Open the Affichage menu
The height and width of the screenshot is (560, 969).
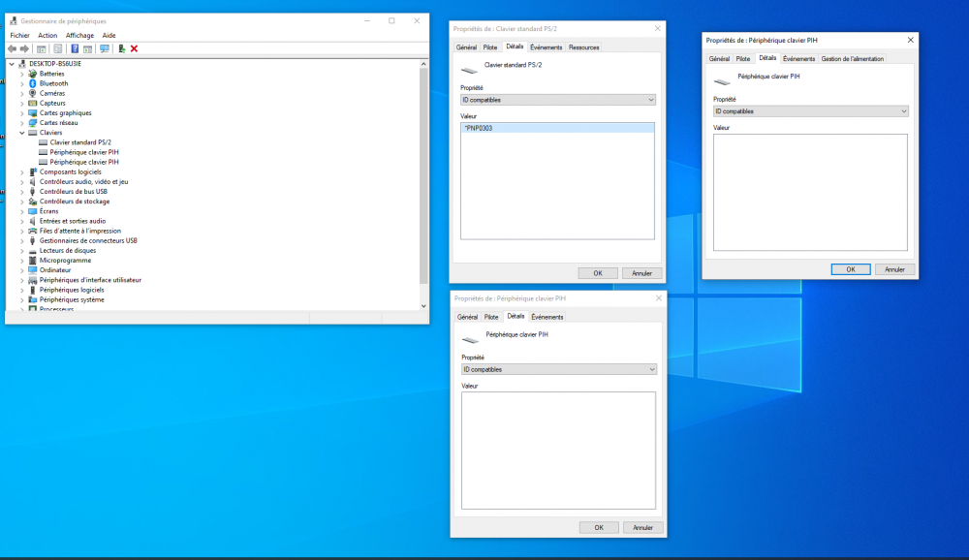click(79, 35)
